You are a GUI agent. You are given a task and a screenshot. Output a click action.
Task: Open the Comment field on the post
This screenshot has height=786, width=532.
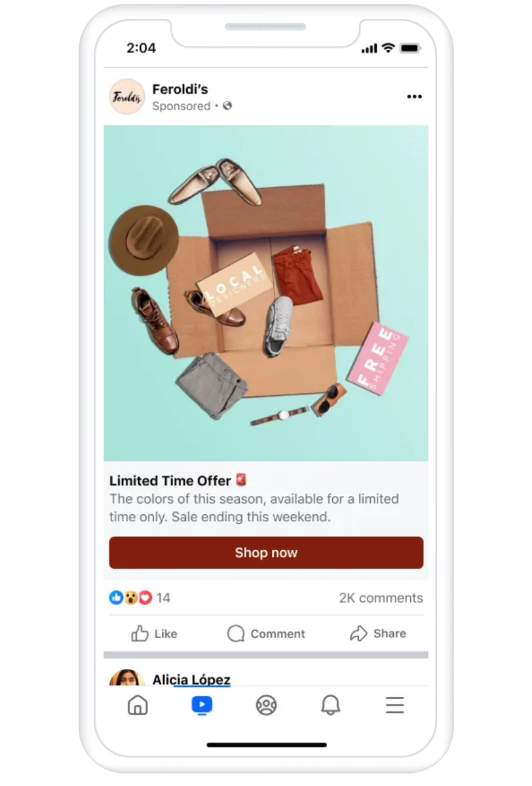click(266, 633)
